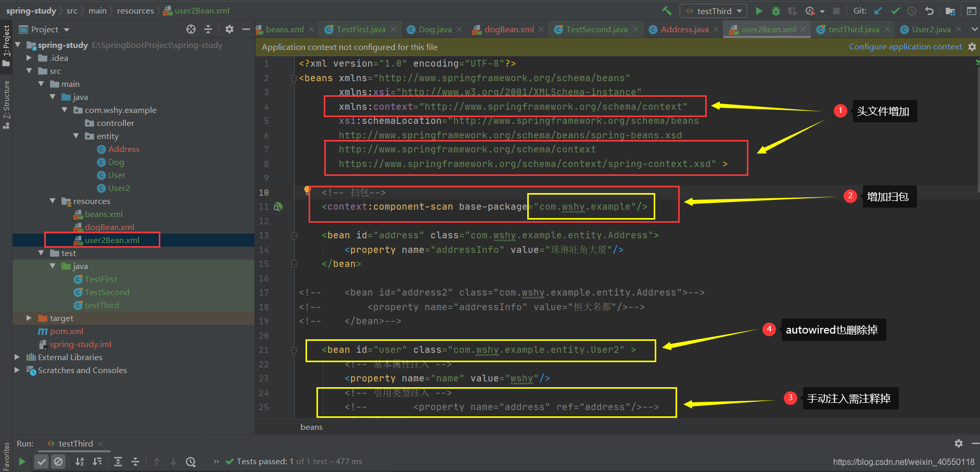The height and width of the screenshot is (472, 980).
Task: Click the intention light bulb on line 10
Action: (307, 190)
